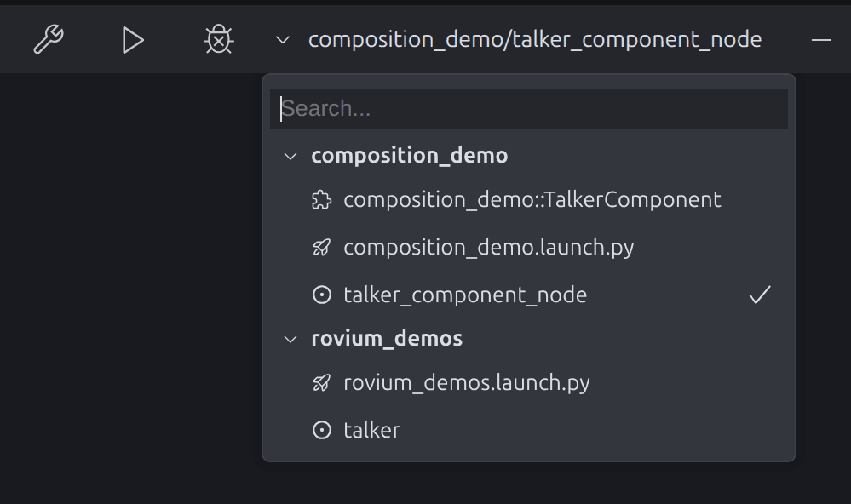This screenshot has height=504, width=851.
Task: Collapse the rovium_demos group
Action: [x=290, y=338]
